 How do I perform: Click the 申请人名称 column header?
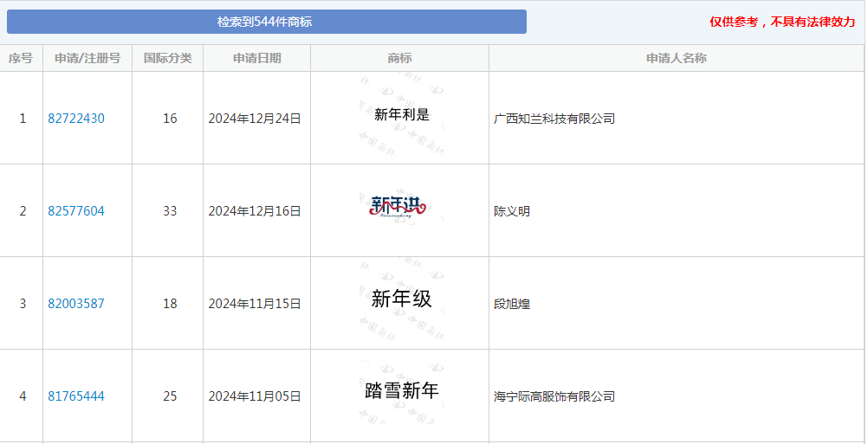click(677, 58)
